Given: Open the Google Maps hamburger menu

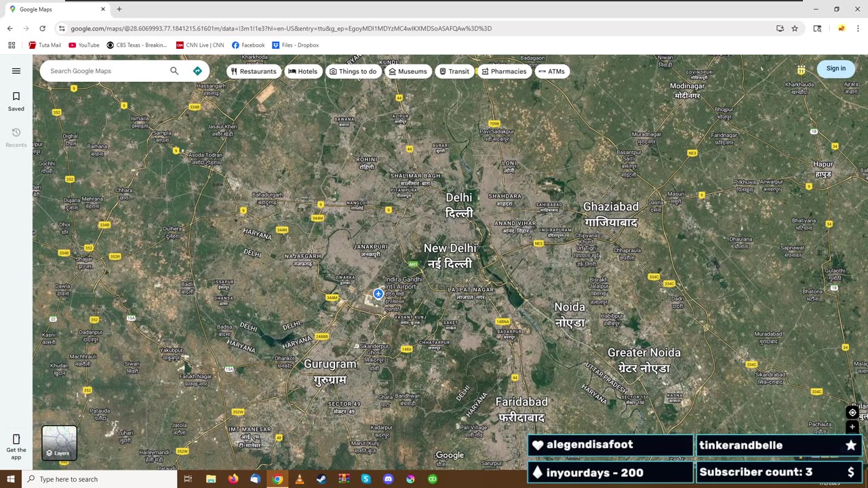Looking at the screenshot, I should pos(16,70).
